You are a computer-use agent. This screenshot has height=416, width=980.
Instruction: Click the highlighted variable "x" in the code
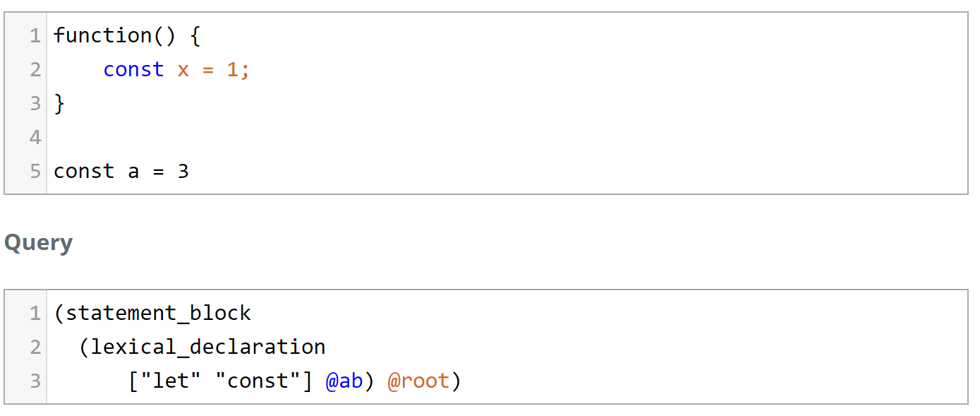coord(183,69)
